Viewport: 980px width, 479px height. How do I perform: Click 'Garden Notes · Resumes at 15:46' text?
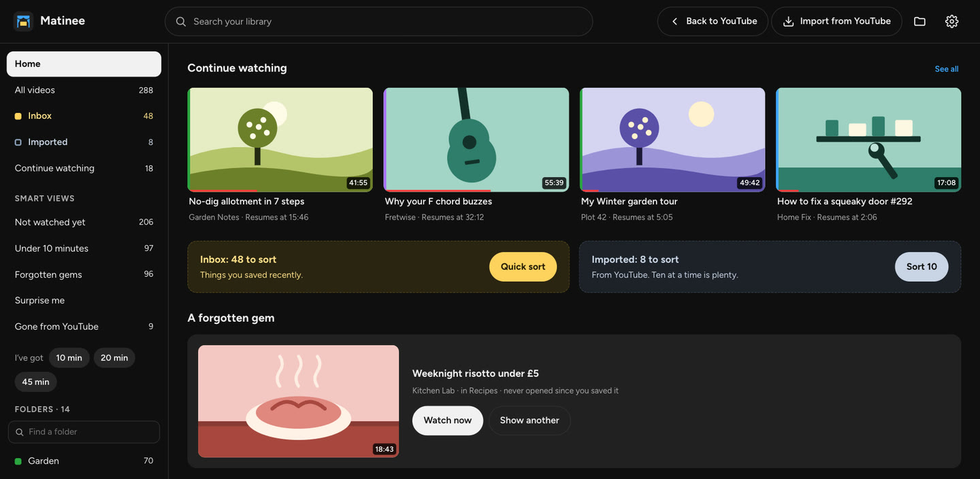coord(248,218)
